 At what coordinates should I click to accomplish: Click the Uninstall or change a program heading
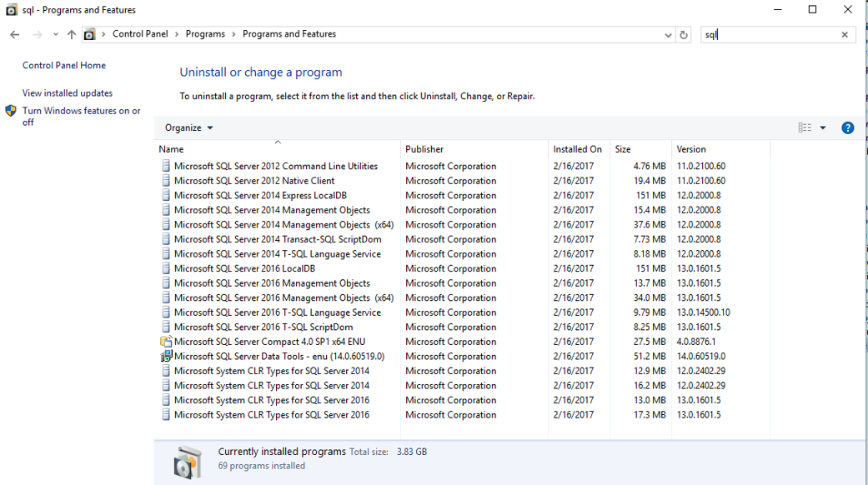[x=261, y=72]
